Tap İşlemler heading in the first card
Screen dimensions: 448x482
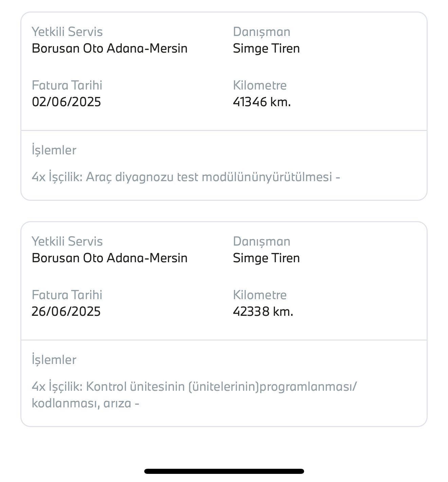[x=54, y=150]
